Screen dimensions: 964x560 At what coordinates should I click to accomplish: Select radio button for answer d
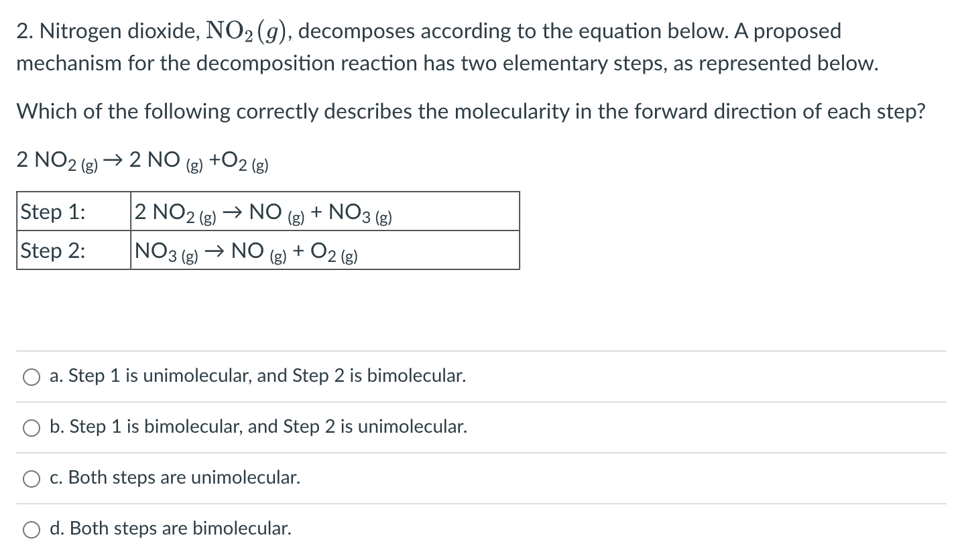[31, 529]
